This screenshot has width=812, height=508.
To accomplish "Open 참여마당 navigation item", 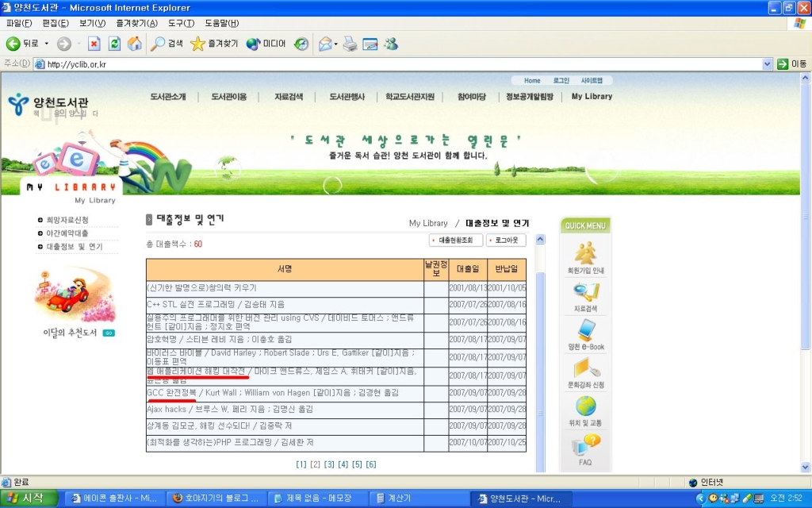I will [472, 96].
